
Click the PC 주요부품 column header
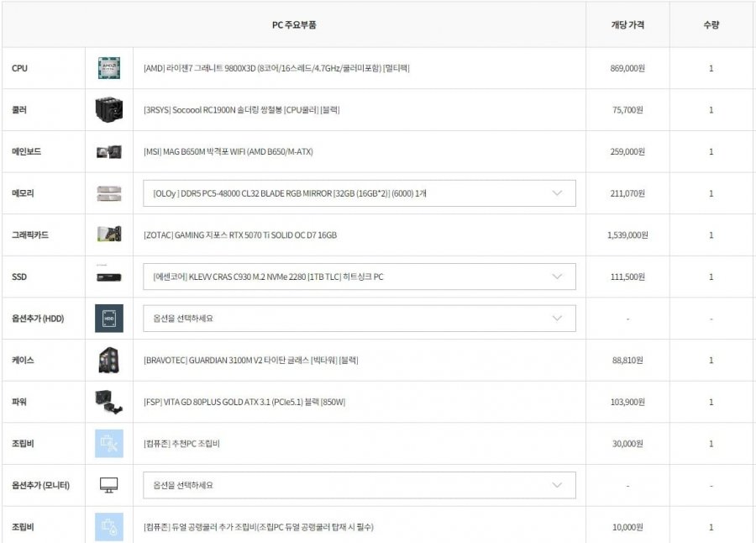pos(294,24)
